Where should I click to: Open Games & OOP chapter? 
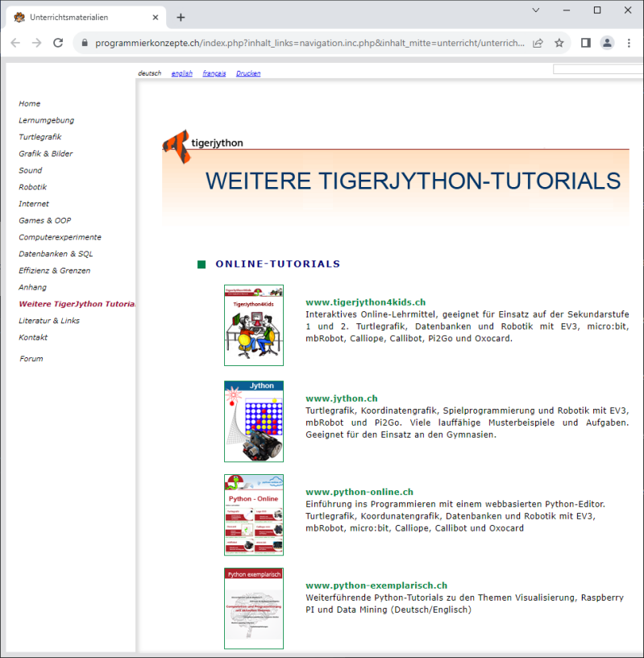(45, 220)
